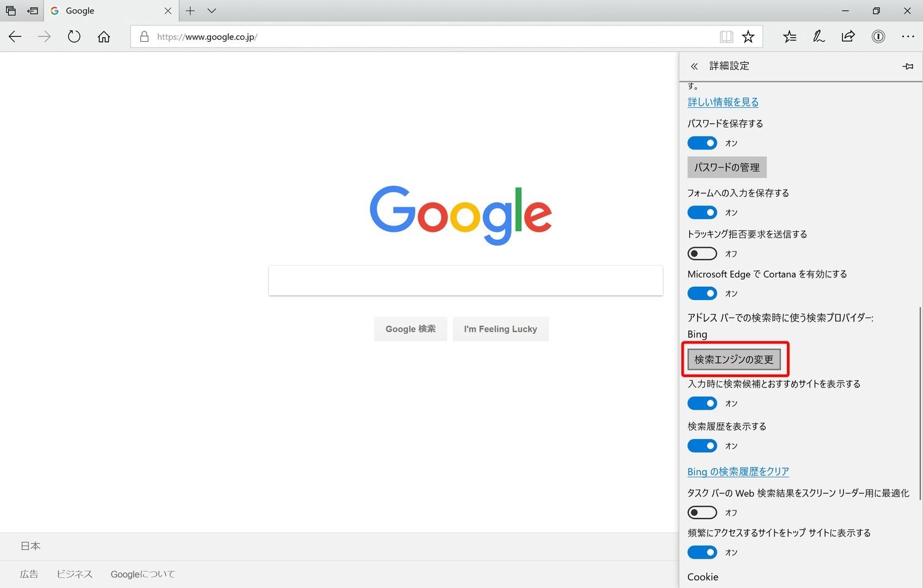Open Reading view book icon
Screen dimensions: 923x588
tap(726, 37)
